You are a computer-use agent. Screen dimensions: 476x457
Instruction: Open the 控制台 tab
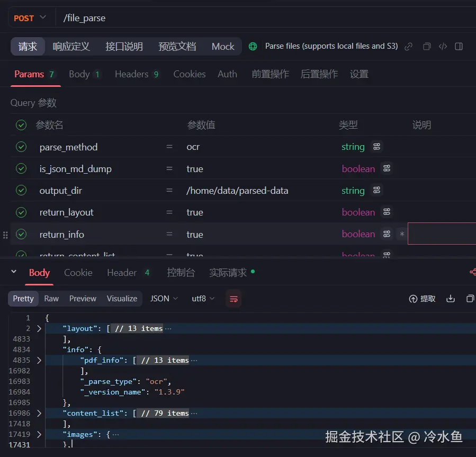coord(181,273)
